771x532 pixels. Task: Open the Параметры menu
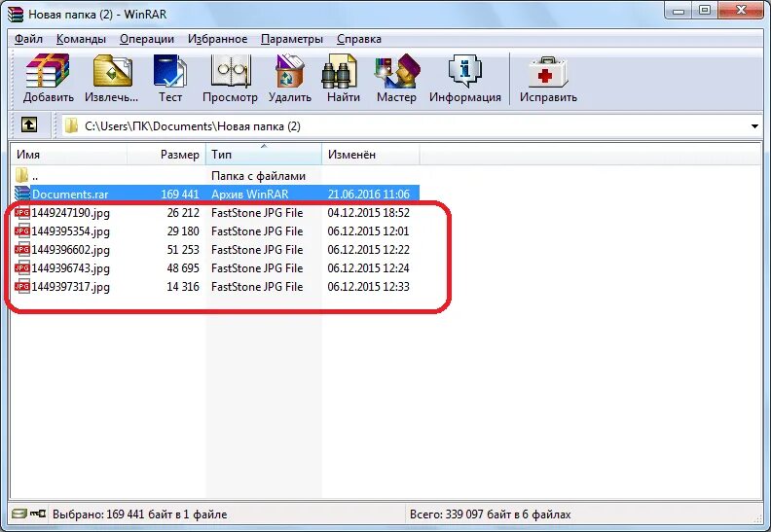pyautogui.click(x=292, y=39)
